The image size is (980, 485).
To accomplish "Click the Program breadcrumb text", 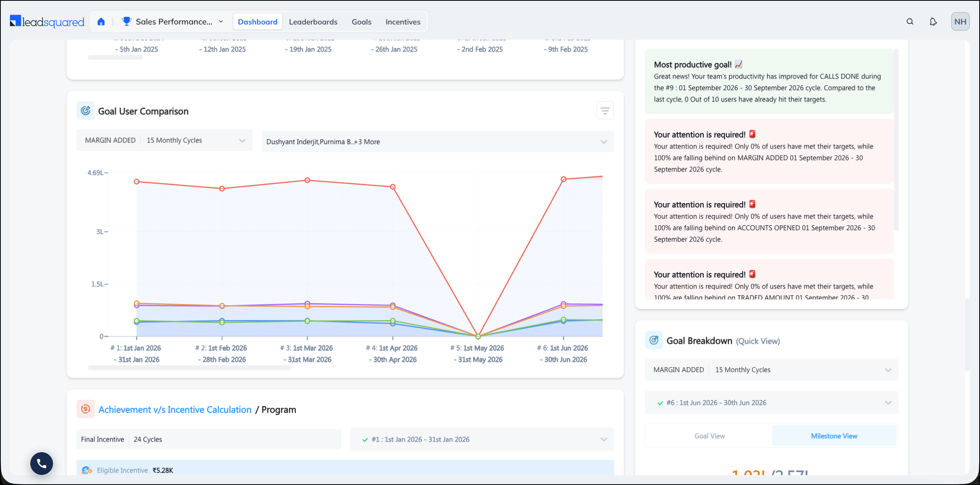I will (x=279, y=410).
